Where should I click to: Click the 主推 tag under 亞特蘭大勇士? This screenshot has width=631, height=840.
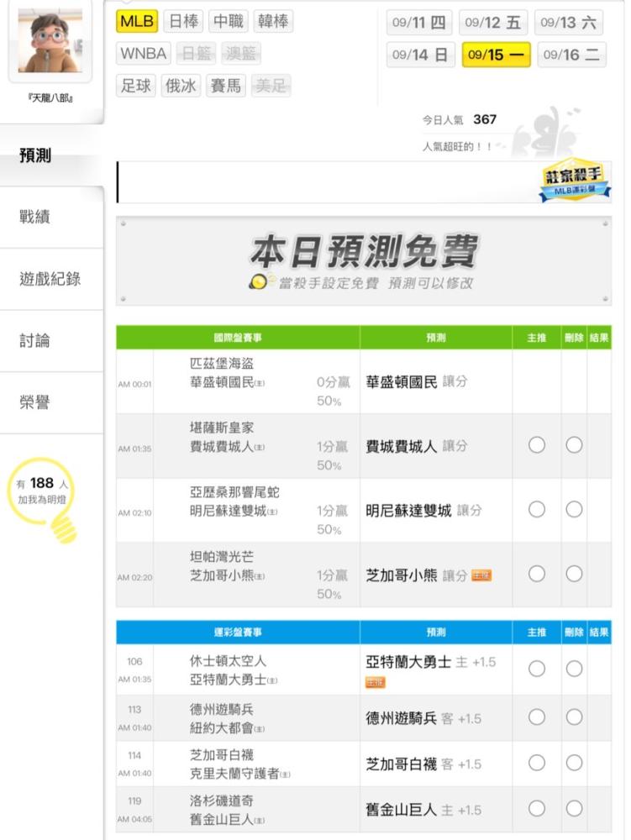pyautogui.click(x=376, y=682)
